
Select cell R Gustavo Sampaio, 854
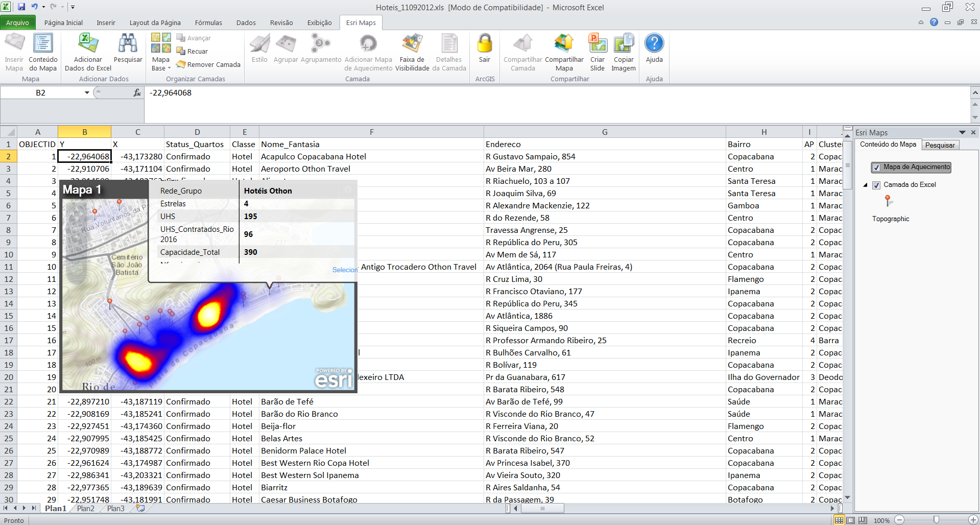point(605,156)
